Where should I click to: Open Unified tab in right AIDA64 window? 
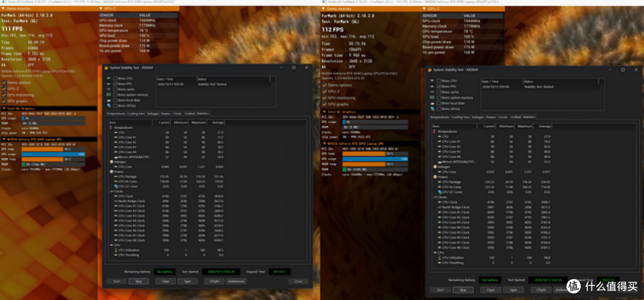pyautogui.click(x=515, y=117)
